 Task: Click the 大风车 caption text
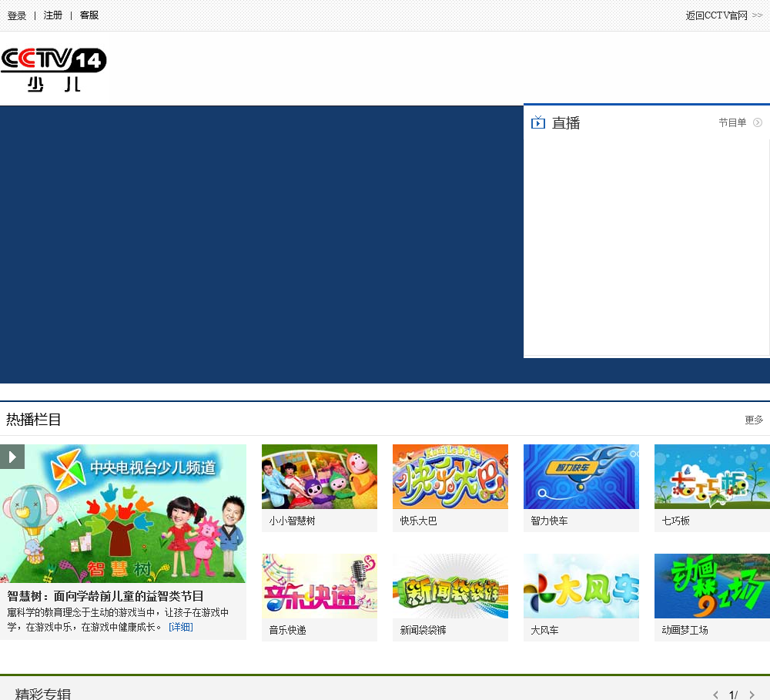pos(544,630)
